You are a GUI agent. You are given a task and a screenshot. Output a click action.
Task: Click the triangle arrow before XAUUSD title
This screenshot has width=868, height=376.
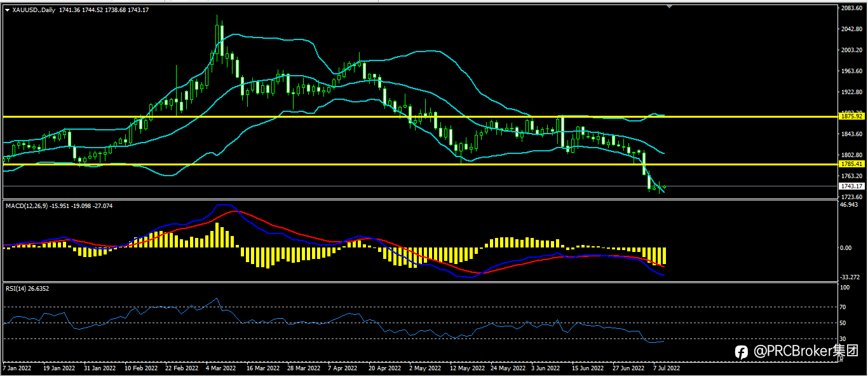click(x=7, y=10)
